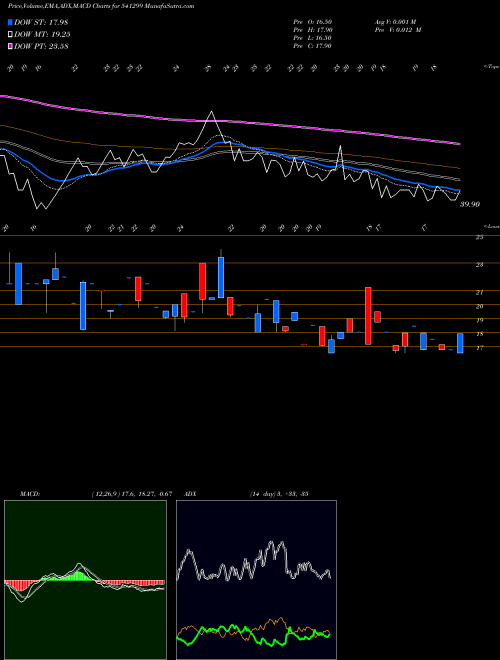Select the 'DOW PT: 23.58' legend label
Image resolution: width=500 pixels, height=660 pixels.
pyautogui.click(x=41, y=46)
